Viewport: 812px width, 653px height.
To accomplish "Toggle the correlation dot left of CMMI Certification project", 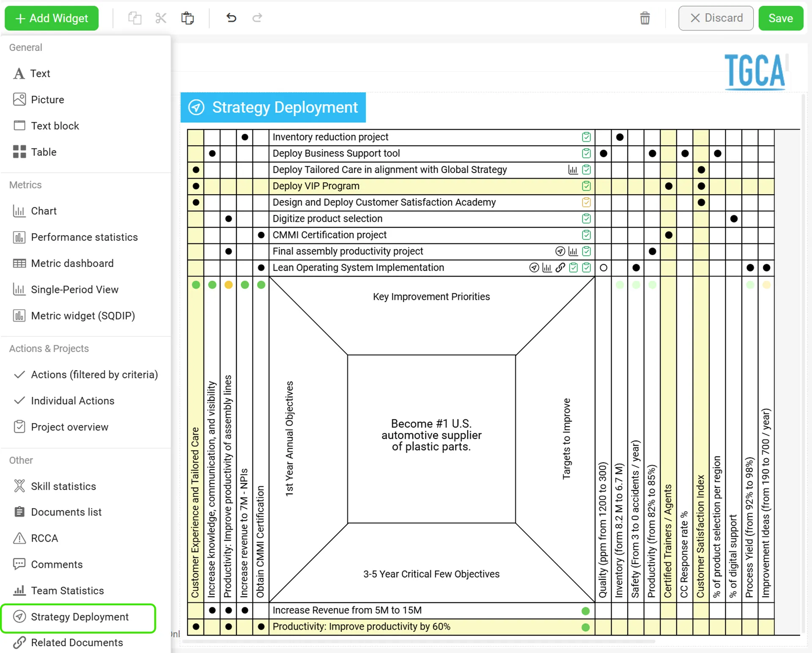I will (261, 235).
